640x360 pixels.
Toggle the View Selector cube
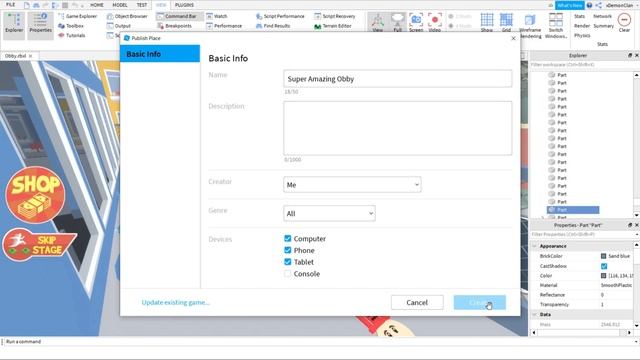378,22
